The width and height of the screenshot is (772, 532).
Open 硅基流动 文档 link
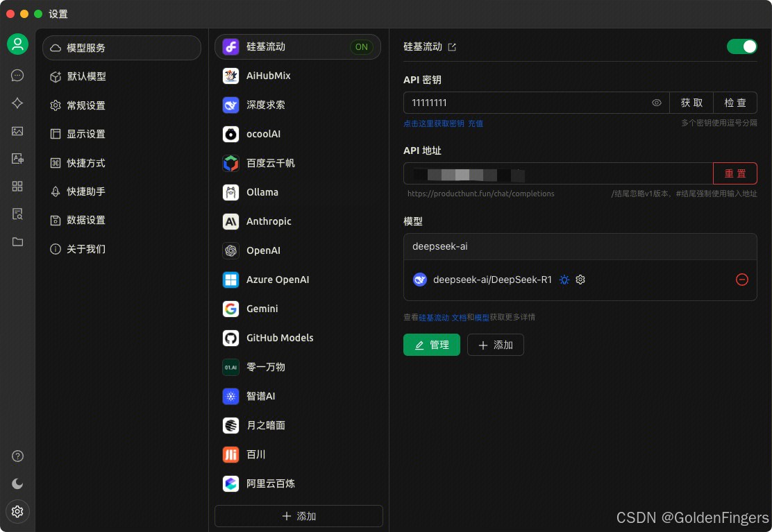[x=442, y=317]
